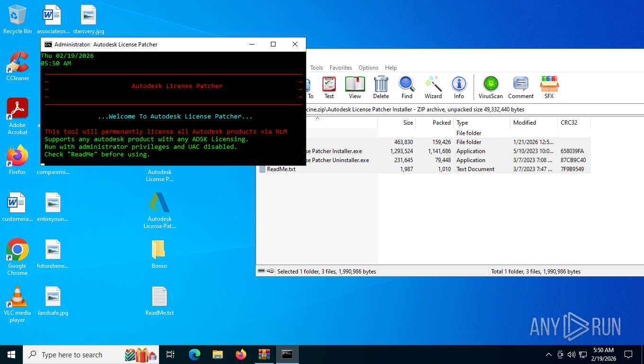The image size is (644, 364).
Task: Run VirusScan from WinRAR toolbar
Action: tap(491, 88)
